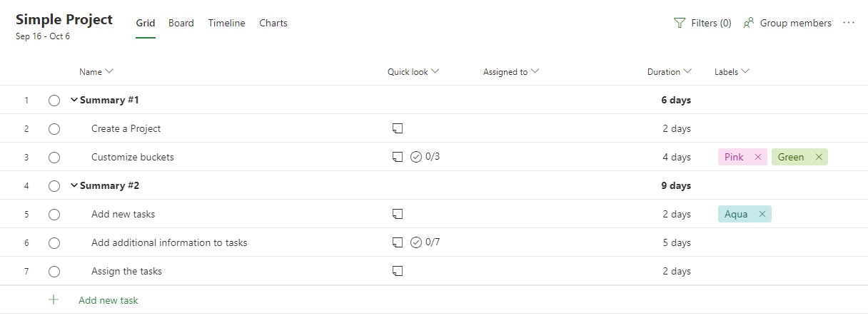Image resolution: width=868 pixels, height=318 pixels.
Task: Mark Assign the tasks as complete
Action: 54,272
